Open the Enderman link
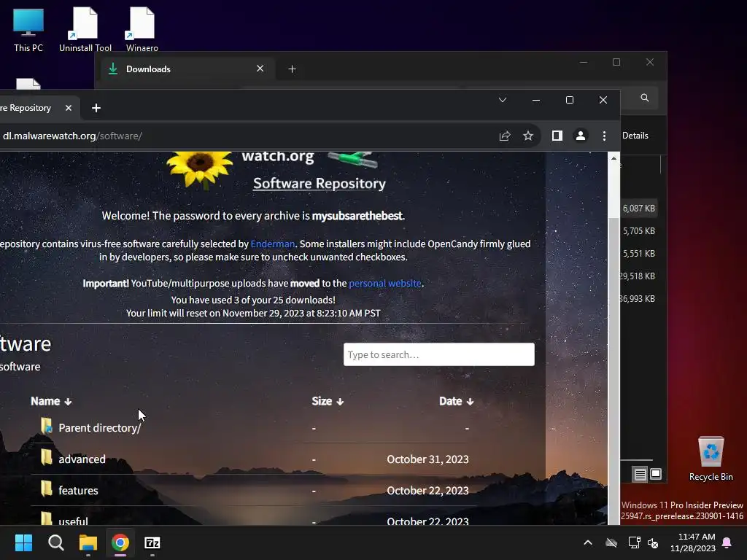This screenshot has height=560, width=747. 273,244
